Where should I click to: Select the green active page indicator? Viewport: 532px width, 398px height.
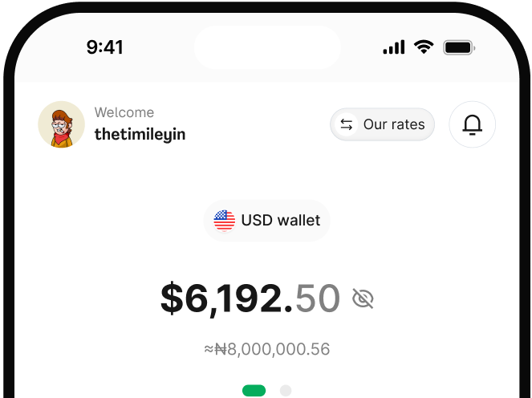point(254,391)
